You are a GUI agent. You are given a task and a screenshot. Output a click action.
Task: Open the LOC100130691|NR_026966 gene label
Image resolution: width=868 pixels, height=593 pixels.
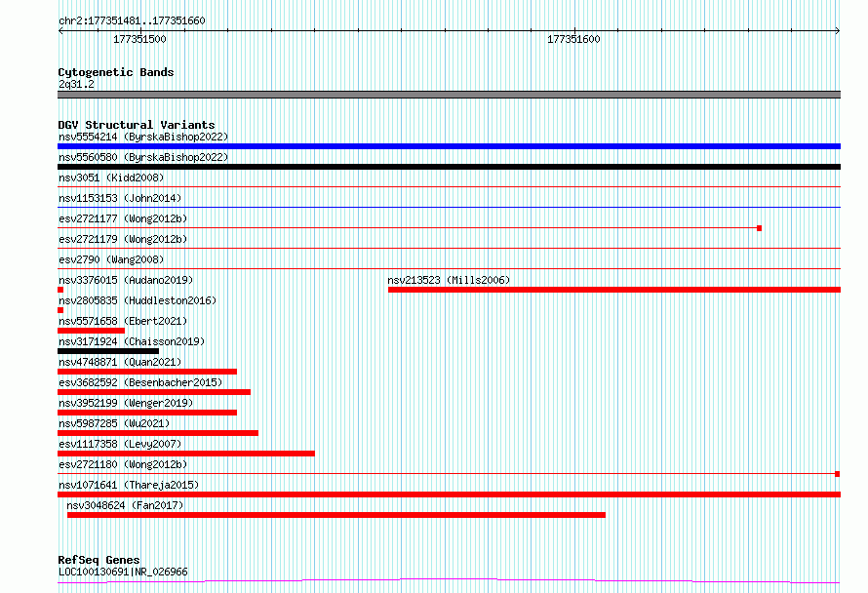[x=123, y=572]
